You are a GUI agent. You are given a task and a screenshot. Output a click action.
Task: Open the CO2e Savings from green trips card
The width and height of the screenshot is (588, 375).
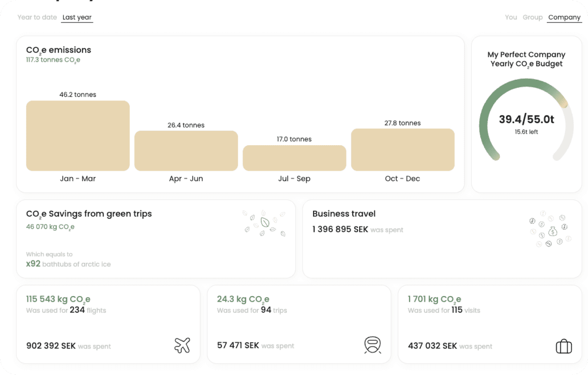coord(156,239)
